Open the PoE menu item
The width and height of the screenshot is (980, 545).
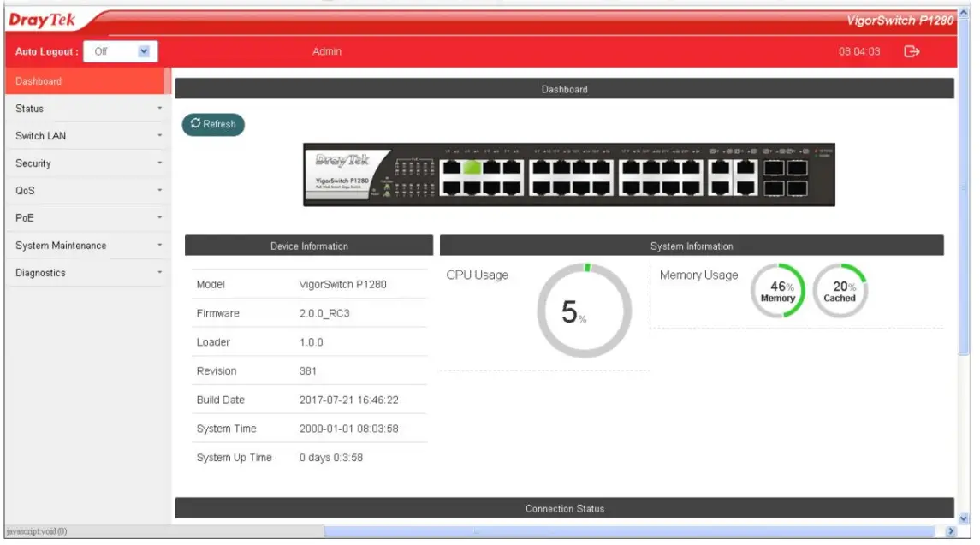(86, 217)
